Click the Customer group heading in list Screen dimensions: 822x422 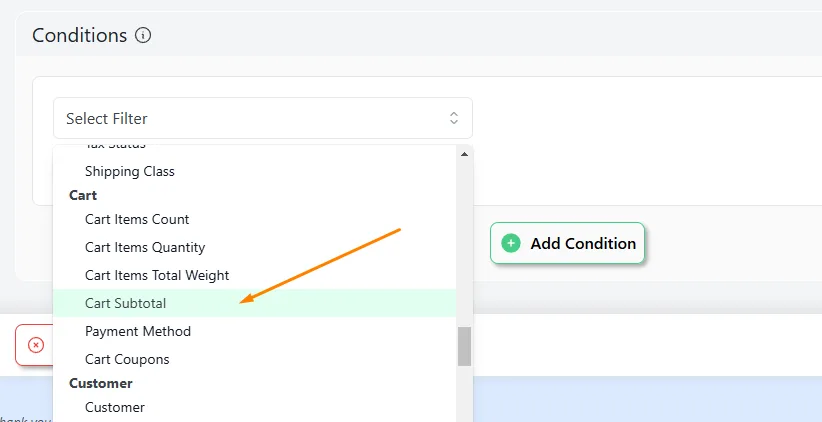101,383
